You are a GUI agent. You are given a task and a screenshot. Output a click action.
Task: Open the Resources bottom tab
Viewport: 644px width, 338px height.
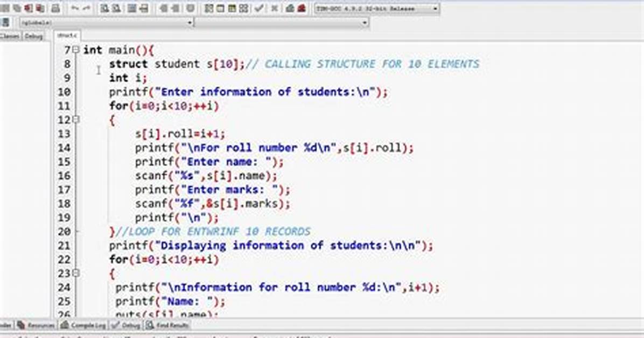point(37,326)
